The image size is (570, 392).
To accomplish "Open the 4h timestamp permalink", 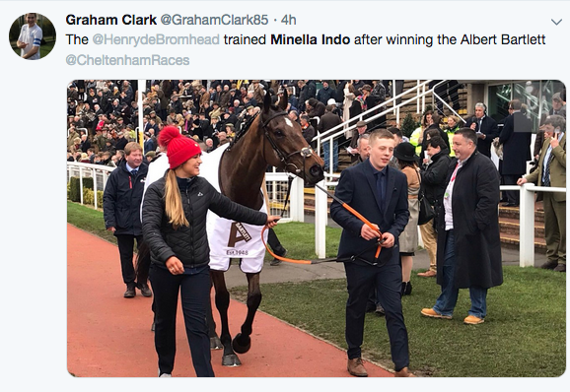I will pos(289,20).
